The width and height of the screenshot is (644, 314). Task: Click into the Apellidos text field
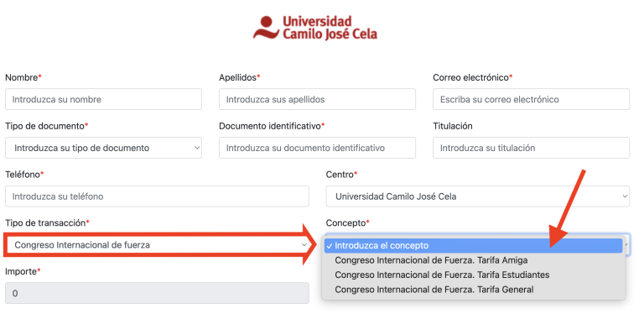[317, 99]
